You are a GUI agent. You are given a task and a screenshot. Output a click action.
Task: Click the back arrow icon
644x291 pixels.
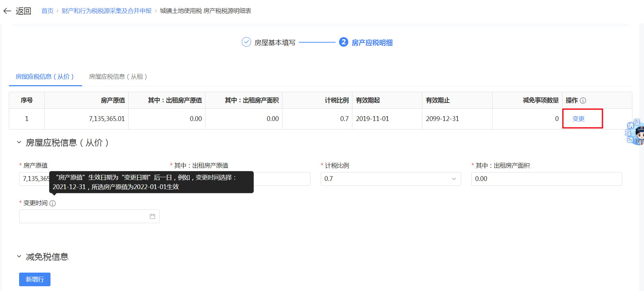tap(7, 11)
